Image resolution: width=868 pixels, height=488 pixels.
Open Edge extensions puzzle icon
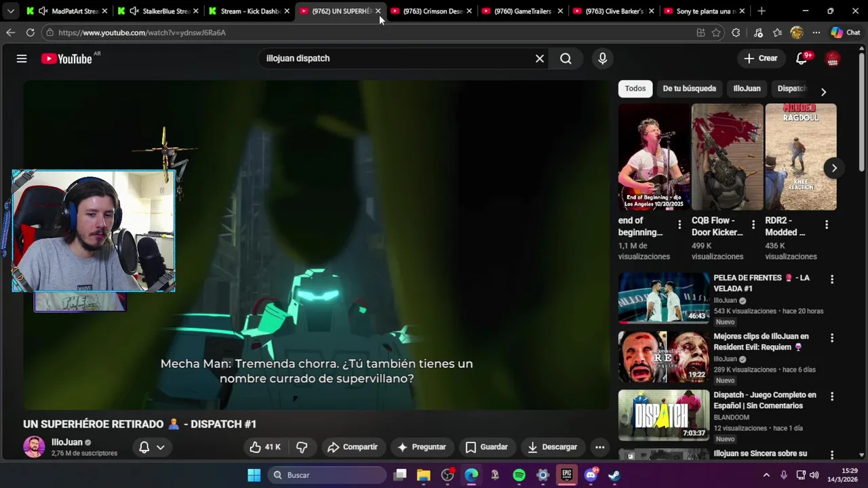pyautogui.click(x=736, y=33)
